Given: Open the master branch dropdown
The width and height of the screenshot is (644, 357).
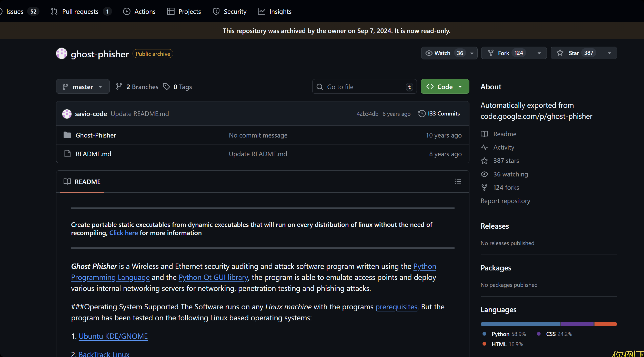Looking at the screenshot, I should point(83,87).
